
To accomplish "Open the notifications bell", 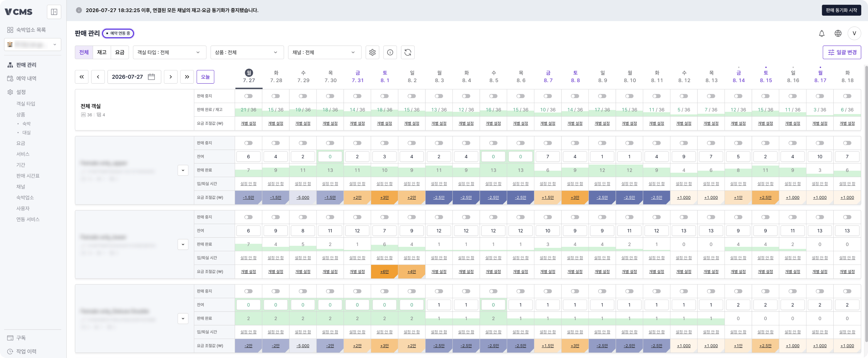I will (x=822, y=33).
